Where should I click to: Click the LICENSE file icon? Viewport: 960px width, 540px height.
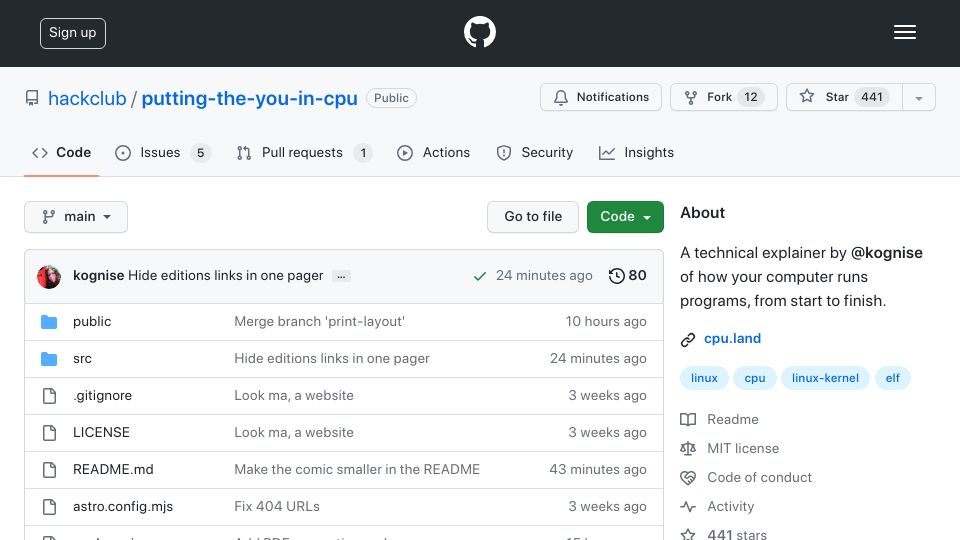pyautogui.click(x=49, y=433)
